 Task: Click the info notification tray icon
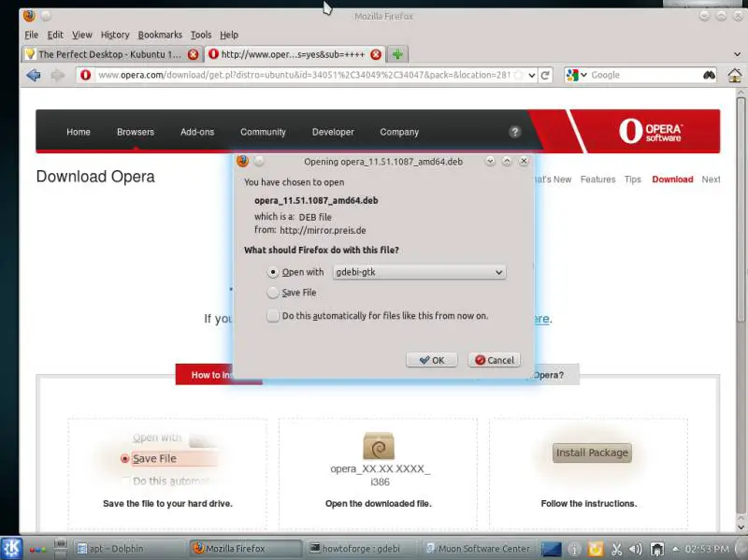pos(574,550)
